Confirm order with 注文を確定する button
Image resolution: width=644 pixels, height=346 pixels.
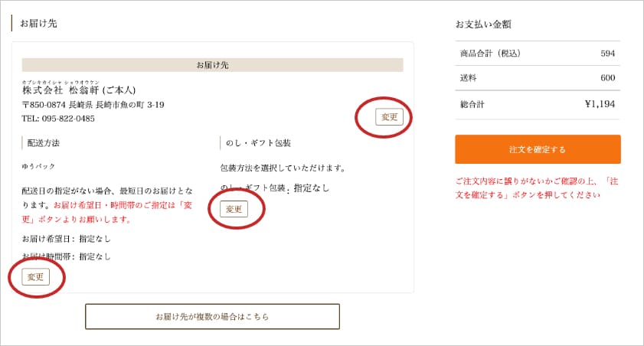[538, 149]
